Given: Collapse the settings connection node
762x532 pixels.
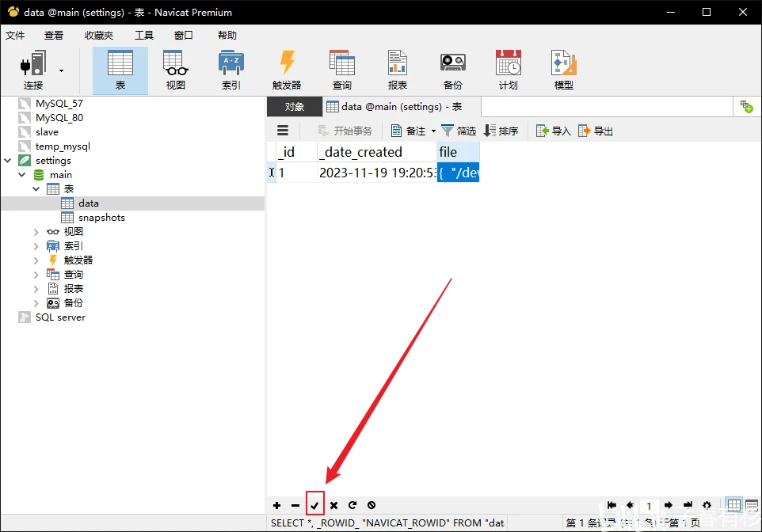Looking at the screenshot, I should pos(8,161).
